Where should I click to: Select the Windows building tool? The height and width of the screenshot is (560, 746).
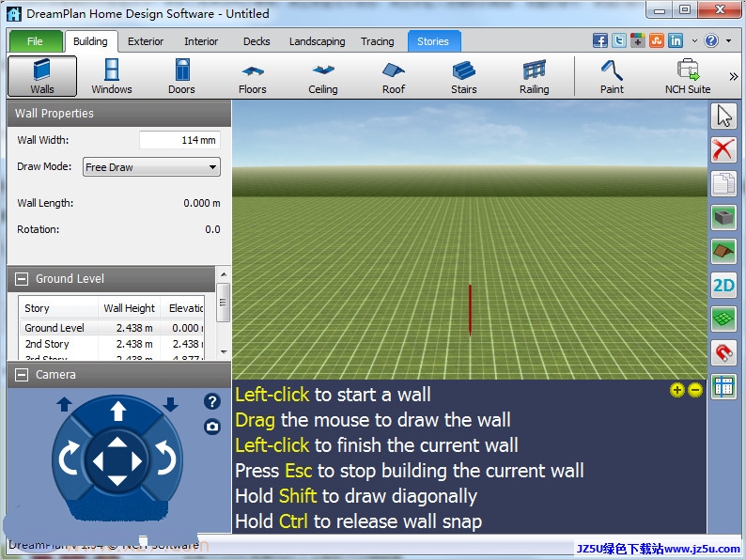click(111, 76)
